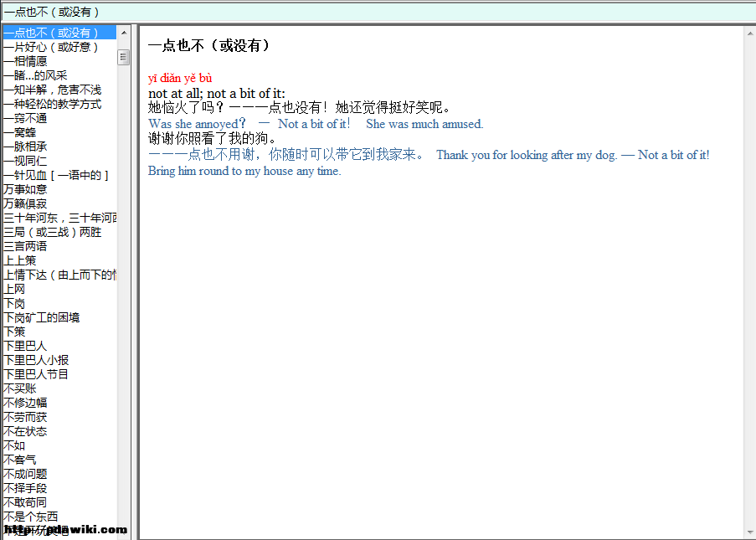
Task: Select entry 上情下达（由上而下的...
Action: click(x=59, y=275)
